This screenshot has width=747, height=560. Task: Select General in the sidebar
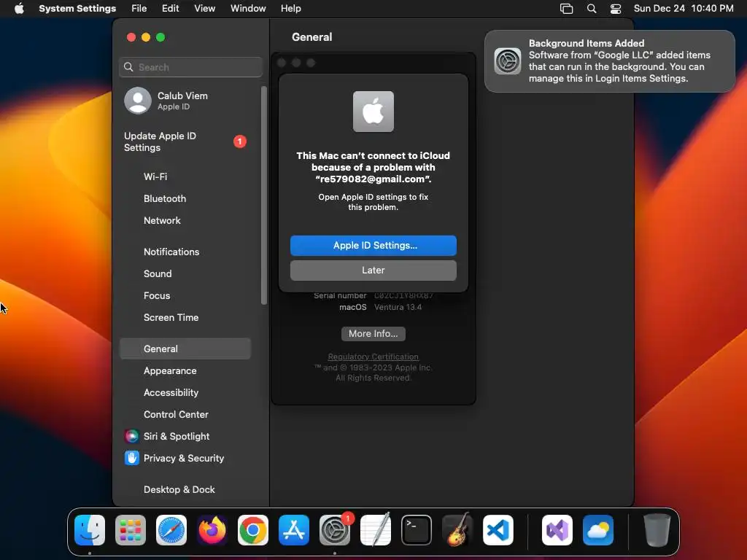point(185,349)
